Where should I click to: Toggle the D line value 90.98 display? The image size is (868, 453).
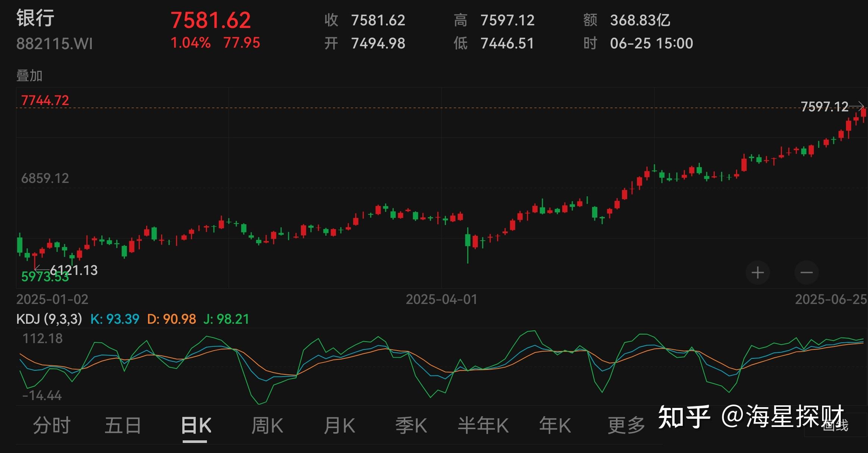coord(172,319)
